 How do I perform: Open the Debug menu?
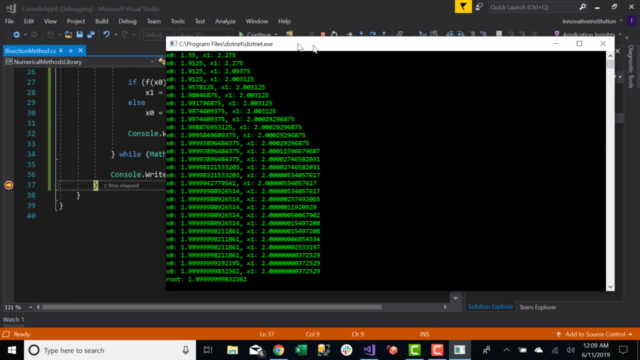pos(127,21)
